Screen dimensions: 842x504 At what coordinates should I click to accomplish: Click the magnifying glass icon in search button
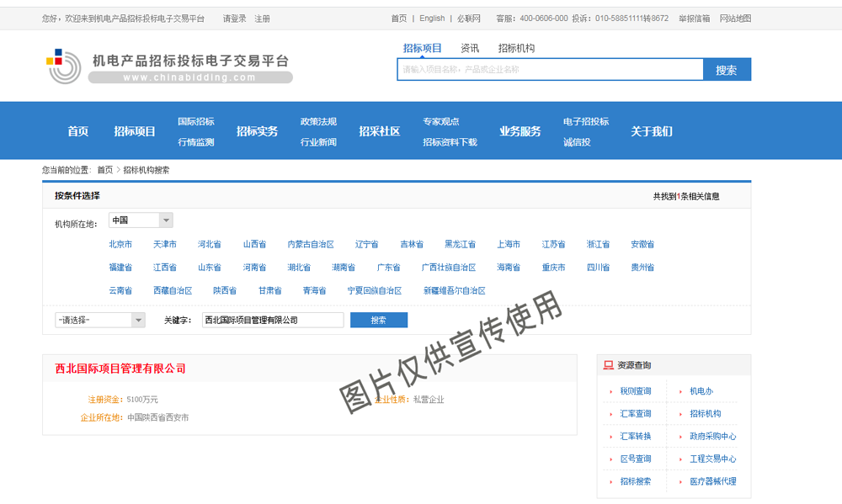(727, 69)
